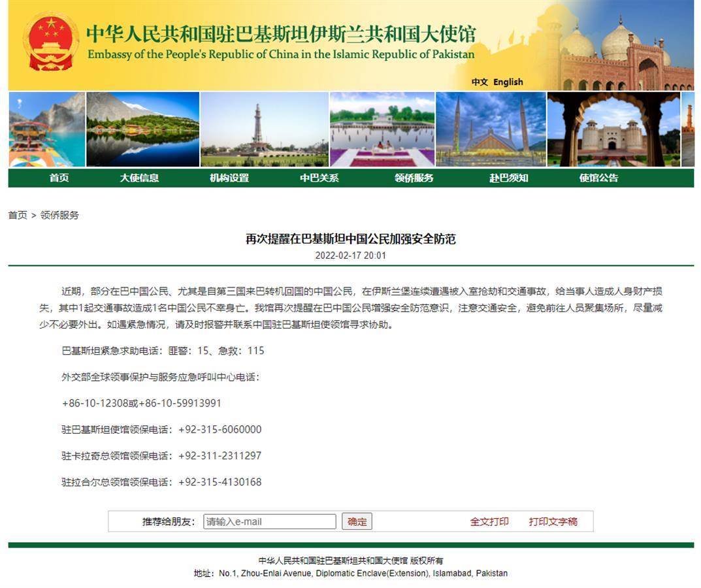This screenshot has height=588, width=701.
Task: Open the 大使信息 menu item
Action: pyautogui.click(x=139, y=178)
